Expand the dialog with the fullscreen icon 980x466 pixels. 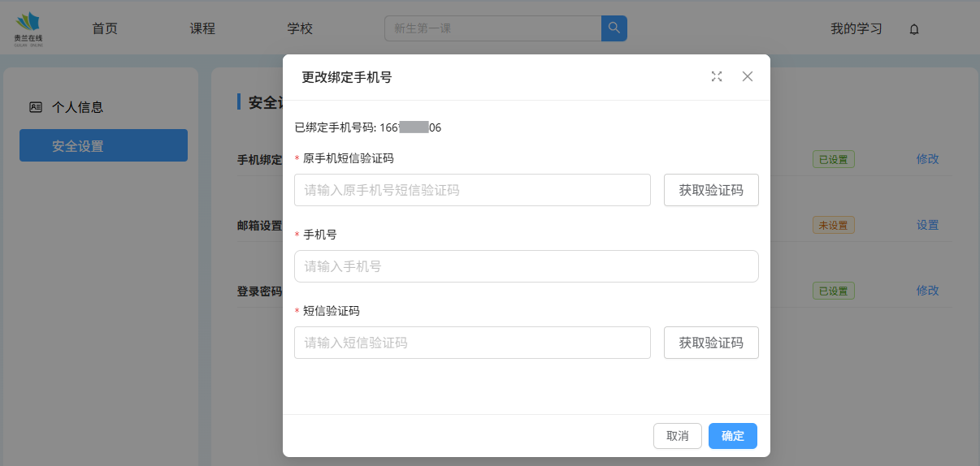click(x=716, y=76)
